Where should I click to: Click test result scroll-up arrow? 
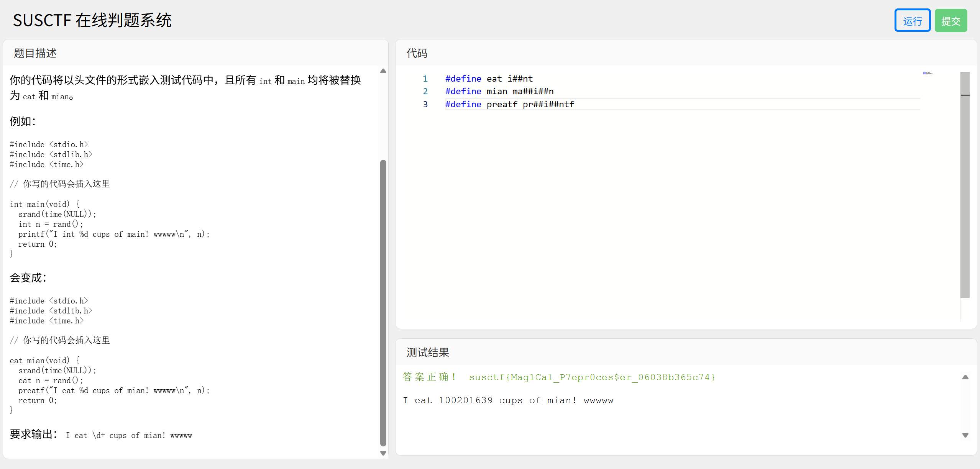pyautogui.click(x=965, y=377)
